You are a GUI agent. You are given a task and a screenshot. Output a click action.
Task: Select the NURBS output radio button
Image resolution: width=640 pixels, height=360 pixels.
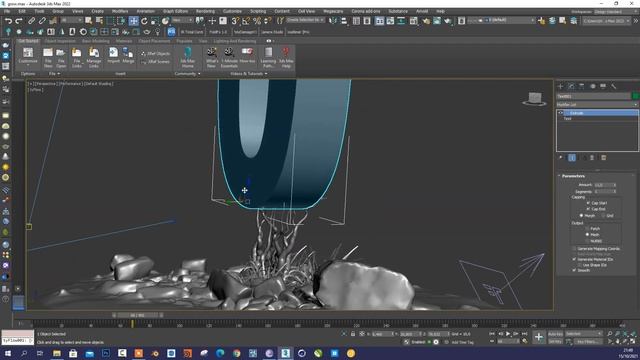tap(587, 241)
